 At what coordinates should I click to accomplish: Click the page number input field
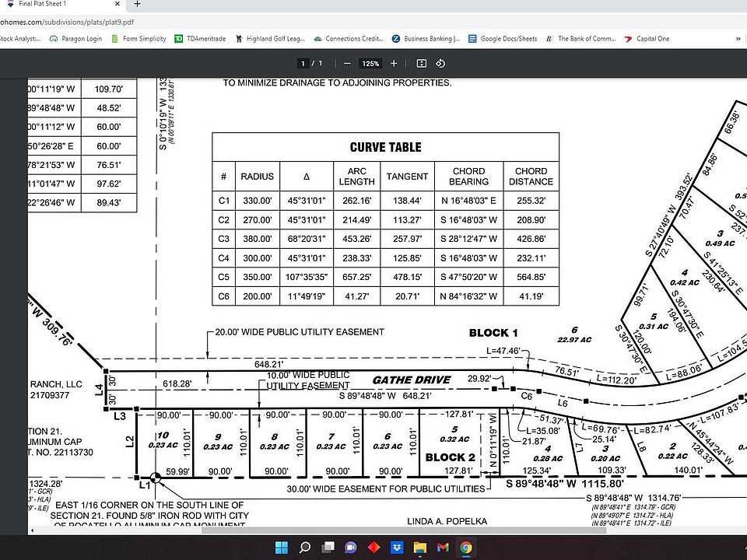click(x=302, y=64)
